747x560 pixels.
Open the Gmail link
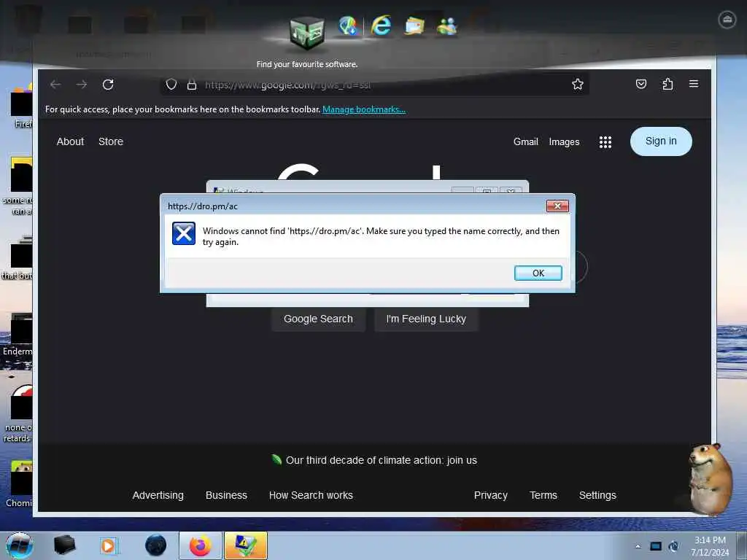pos(526,141)
